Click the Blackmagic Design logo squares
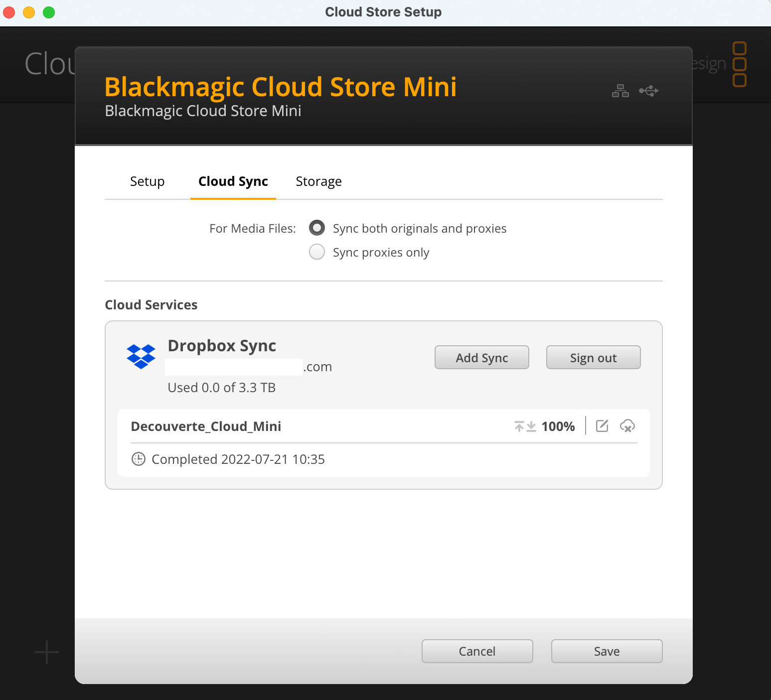This screenshot has width=771, height=700. (739, 64)
